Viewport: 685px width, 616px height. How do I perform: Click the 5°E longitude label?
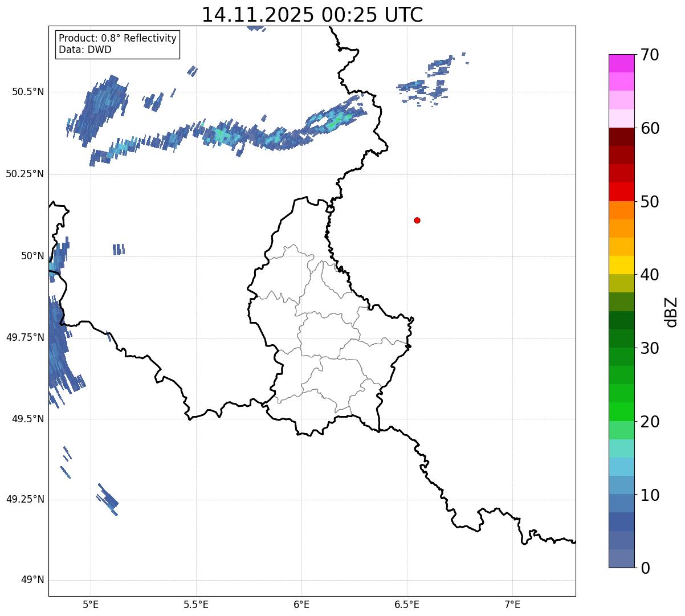[91, 604]
